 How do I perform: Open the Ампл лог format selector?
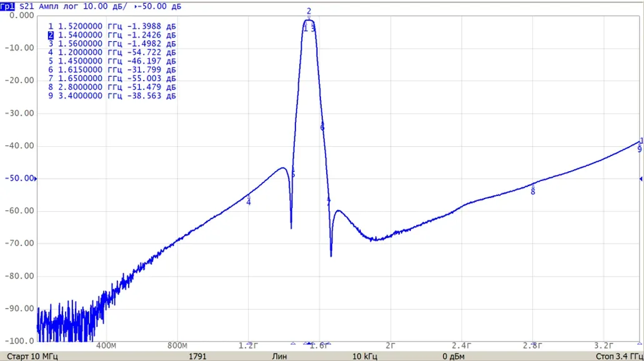(x=59, y=6)
